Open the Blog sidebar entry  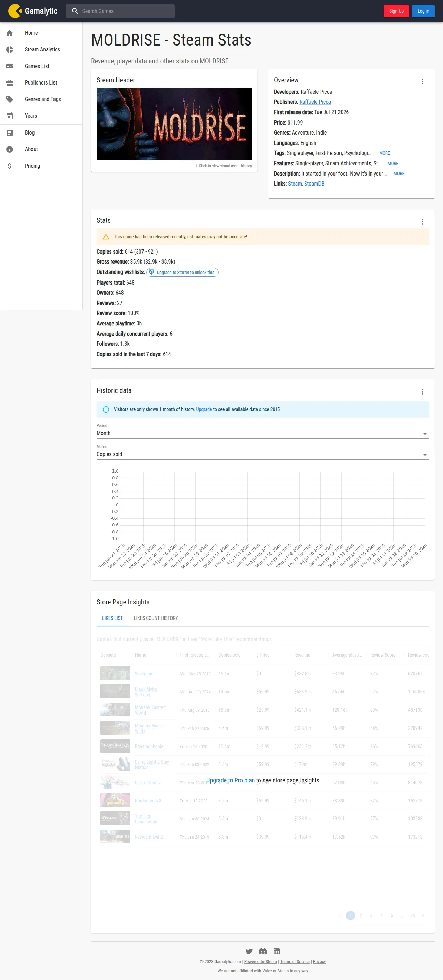[x=41, y=133]
